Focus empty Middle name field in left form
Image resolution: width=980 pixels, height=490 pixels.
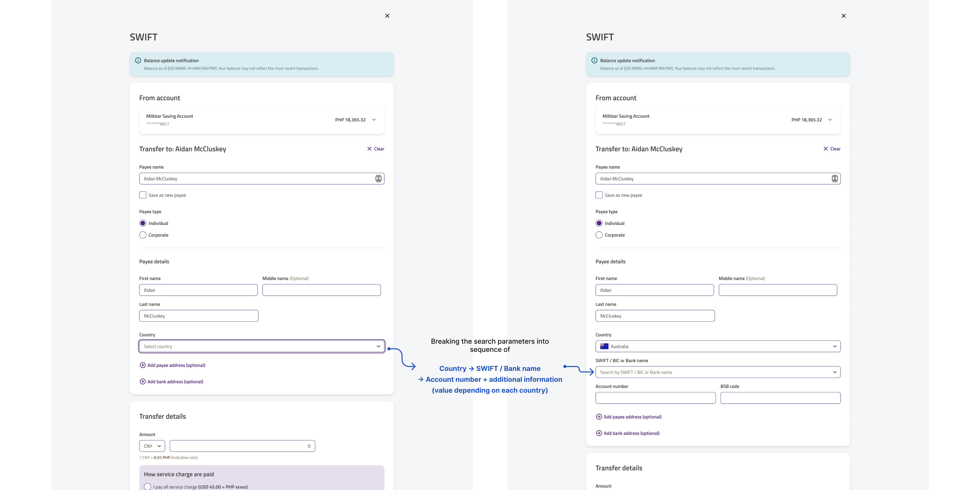click(321, 290)
